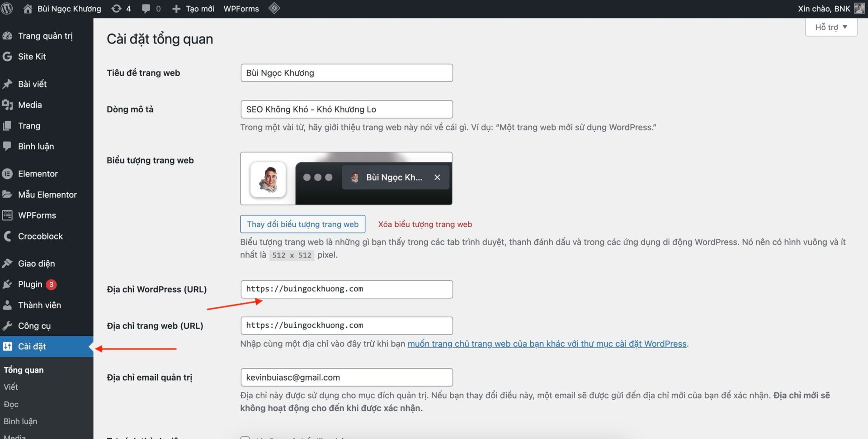The width and height of the screenshot is (868, 439).
Task: Select Tổng quan in the settings submenu
Action: pos(23,370)
